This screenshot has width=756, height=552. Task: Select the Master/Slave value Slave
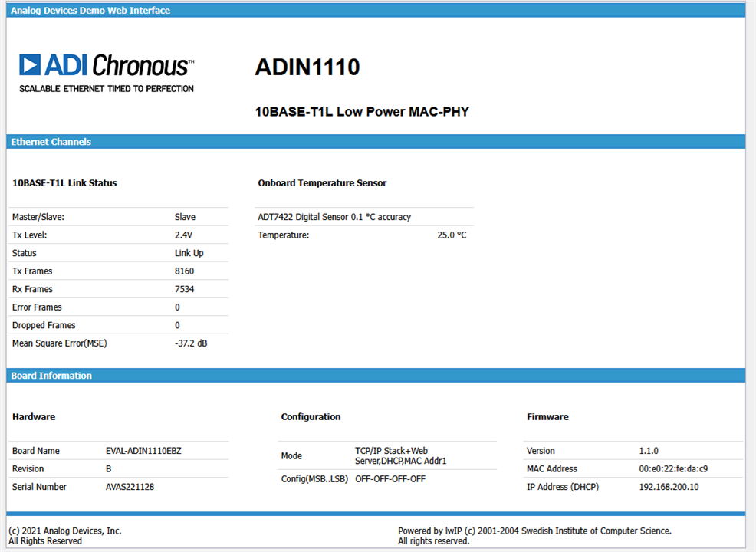pos(185,217)
